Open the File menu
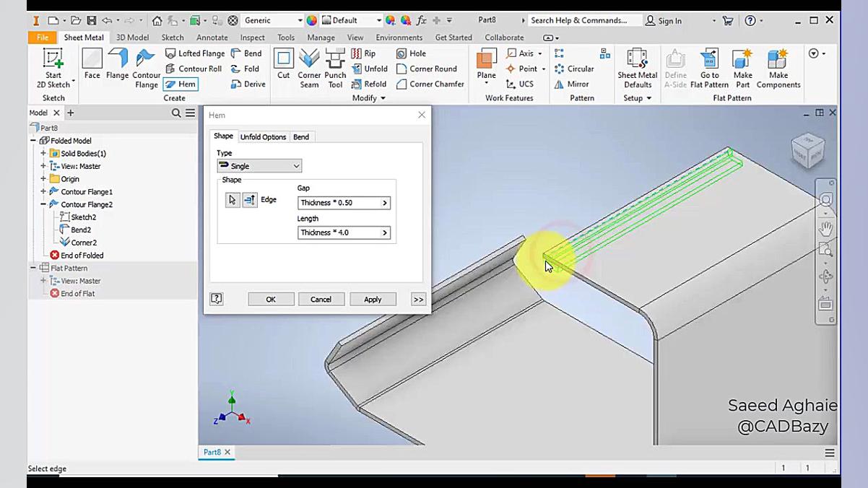The width and height of the screenshot is (868, 488). pyautogui.click(x=43, y=38)
